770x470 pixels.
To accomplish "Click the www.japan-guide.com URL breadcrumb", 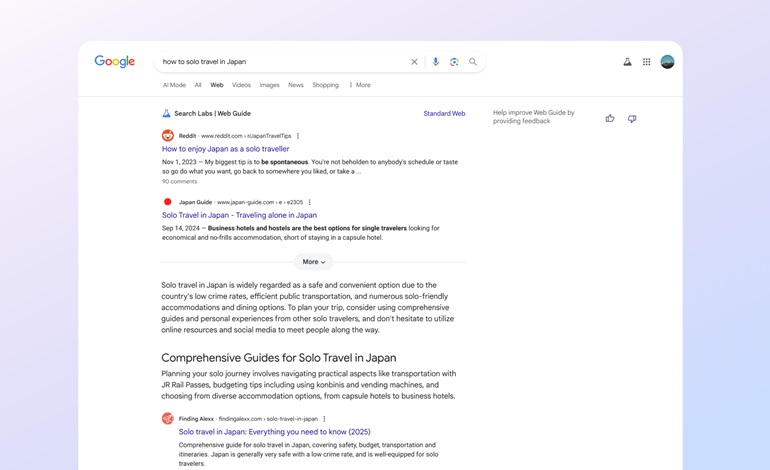I will point(260,202).
